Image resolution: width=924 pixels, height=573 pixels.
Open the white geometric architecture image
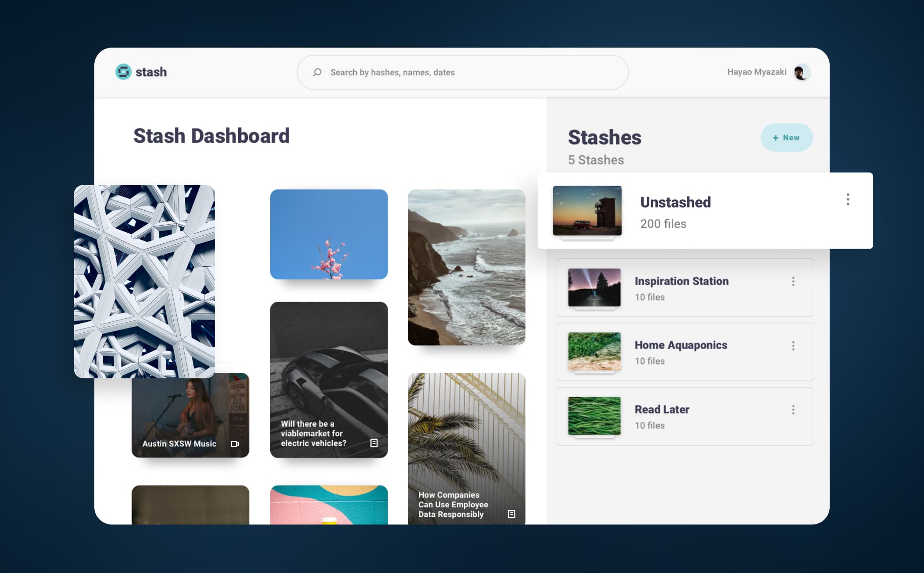145,281
